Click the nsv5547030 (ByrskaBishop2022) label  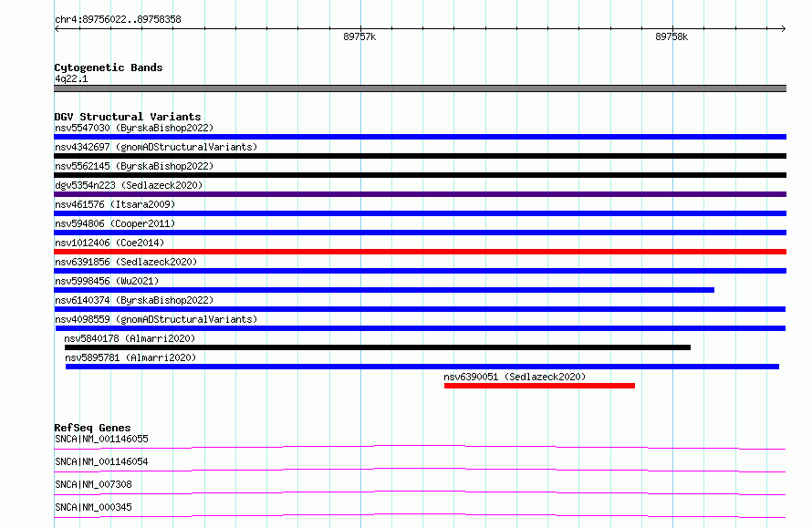134,128
